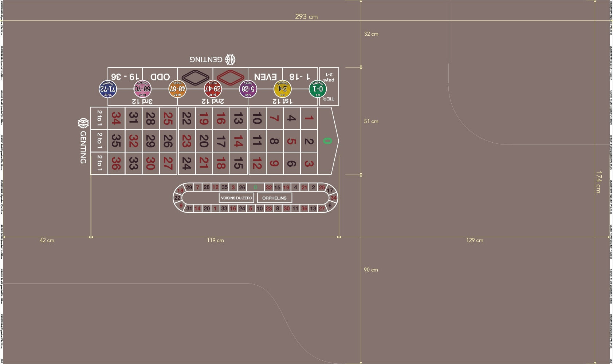Click the blue 71-72 chip
The height and width of the screenshot is (364, 613).
[108, 89]
